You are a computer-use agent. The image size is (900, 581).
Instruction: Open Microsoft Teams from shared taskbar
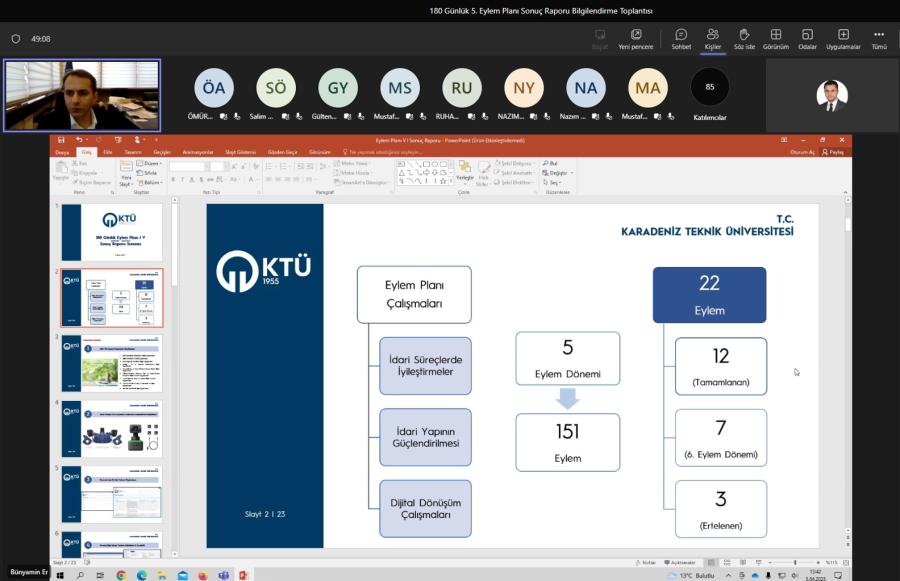coord(223,575)
